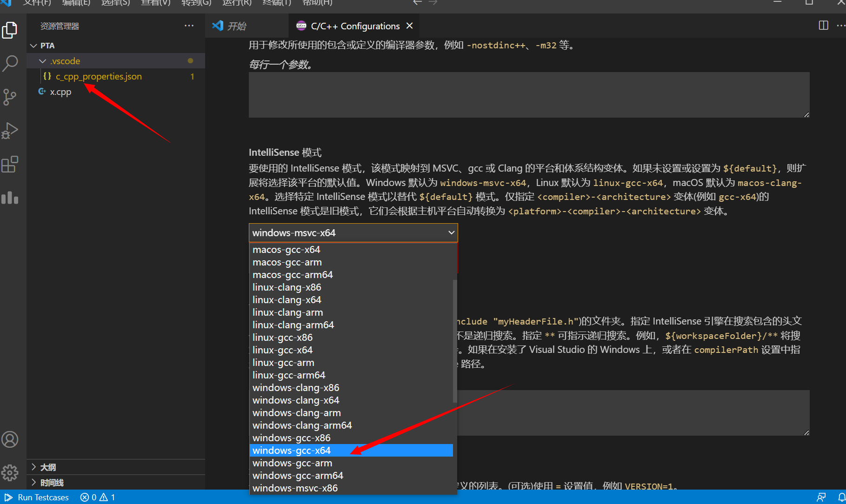Choose linux-clang-x64 option
The image size is (846, 504).
351,300
